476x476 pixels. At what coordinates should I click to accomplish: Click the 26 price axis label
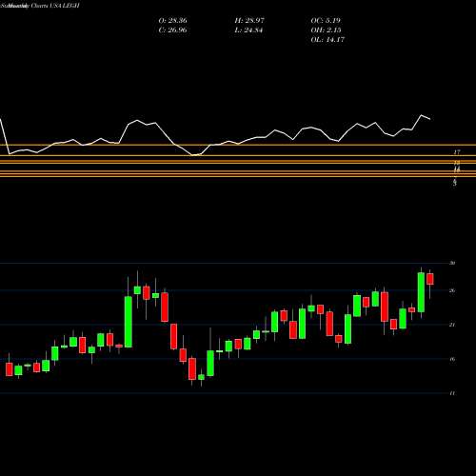pyautogui.click(x=452, y=290)
